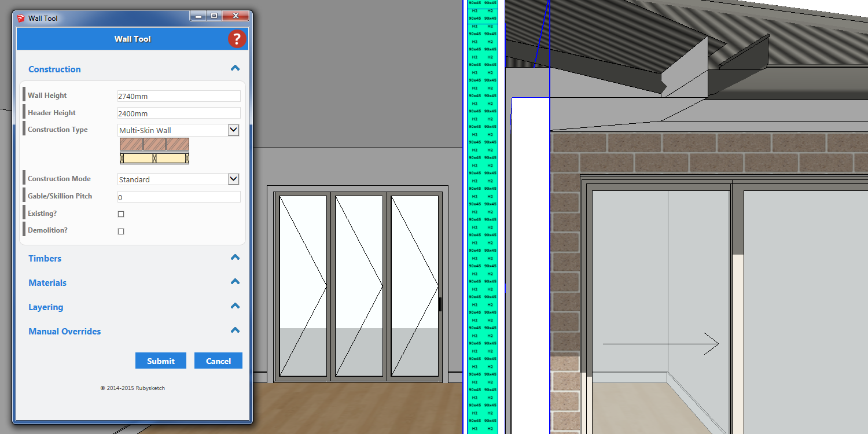868x434 pixels.
Task: Click the bifold door handle
Action: 440,304
